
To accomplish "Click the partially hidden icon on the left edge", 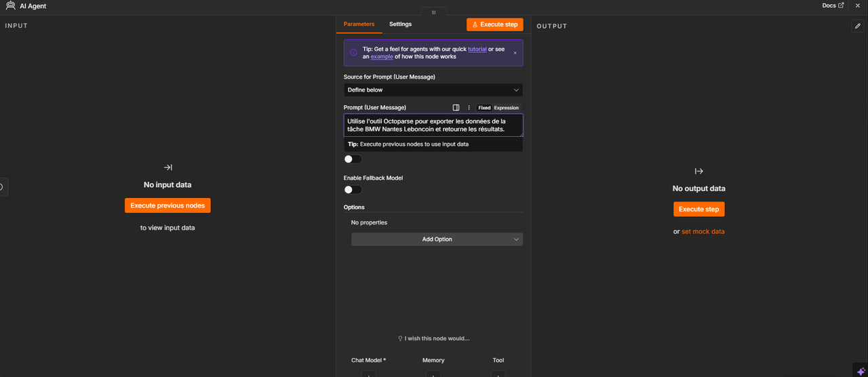I will click(3, 187).
